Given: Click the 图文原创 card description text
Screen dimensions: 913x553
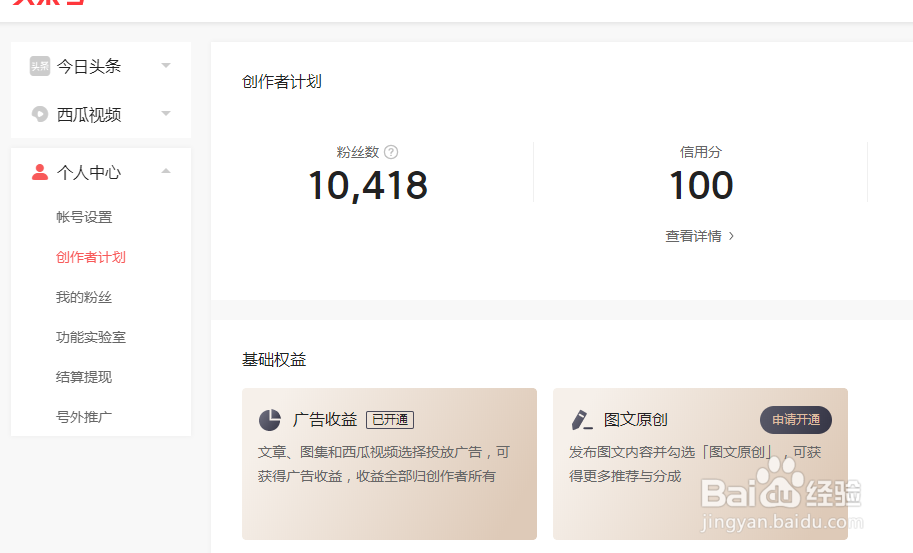Looking at the screenshot, I should pos(695,464).
